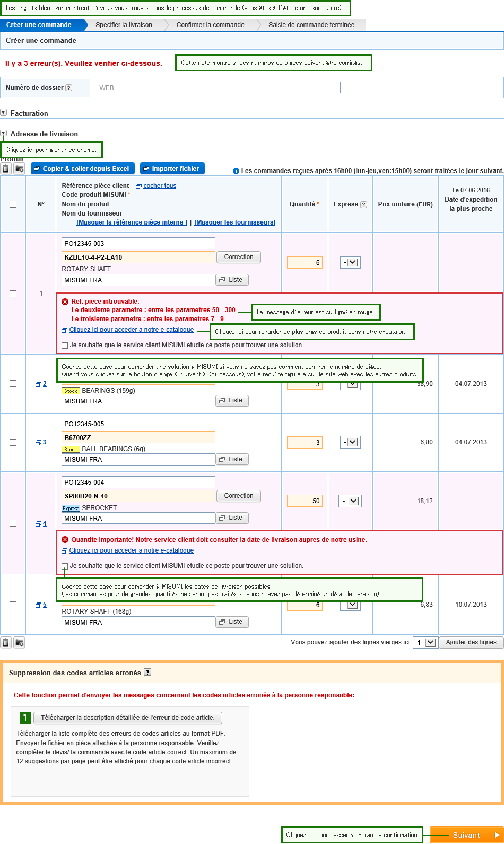The image size is (504, 844).
Task: Select the 'Créer une commande' step tab
Action: pyautogui.click(x=42, y=25)
